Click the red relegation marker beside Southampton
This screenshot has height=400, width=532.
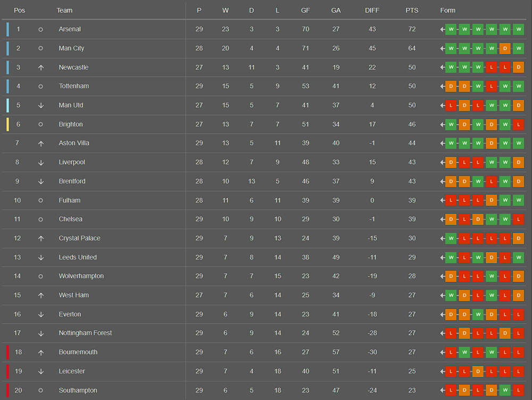pyautogui.click(x=7, y=390)
